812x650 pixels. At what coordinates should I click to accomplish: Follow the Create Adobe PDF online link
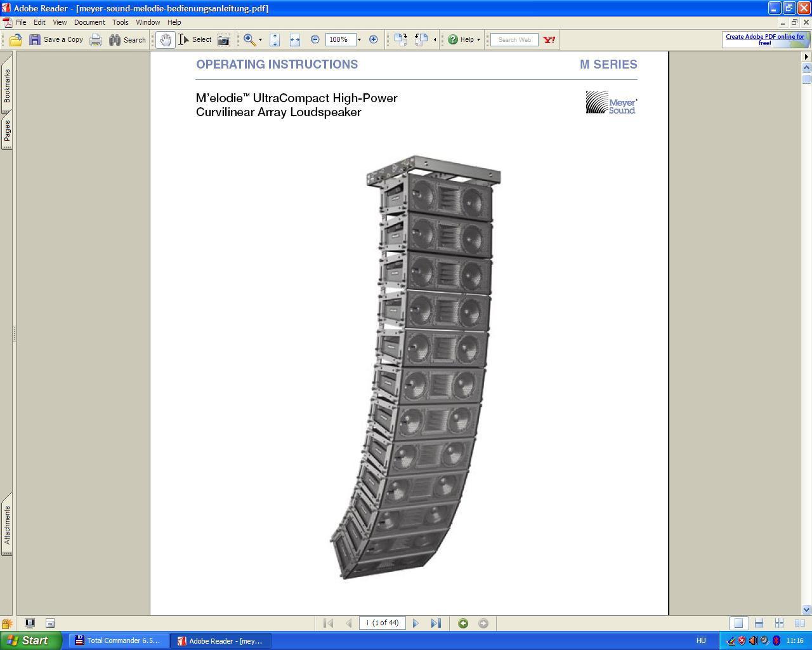click(x=765, y=40)
